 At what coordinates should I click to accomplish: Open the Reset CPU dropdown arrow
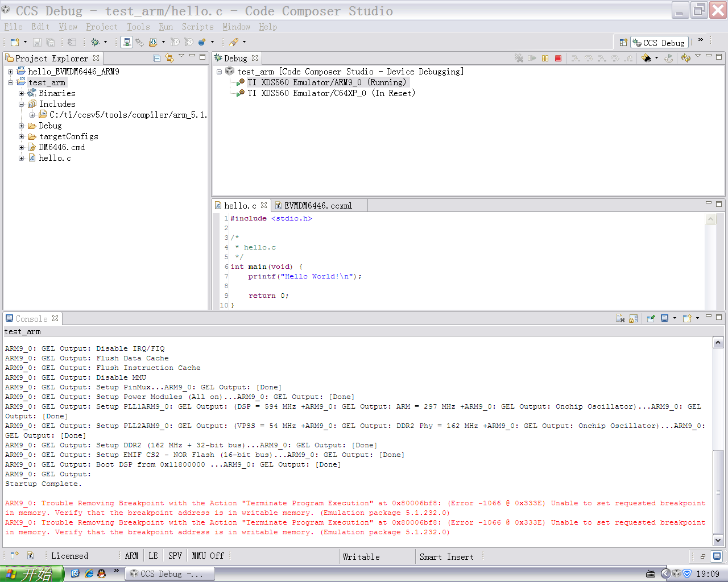pyautogui.click(x=656, y=58)
